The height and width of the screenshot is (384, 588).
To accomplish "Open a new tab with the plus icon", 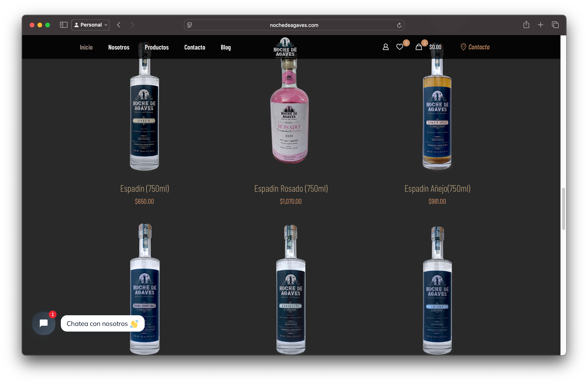I will 541,25.
